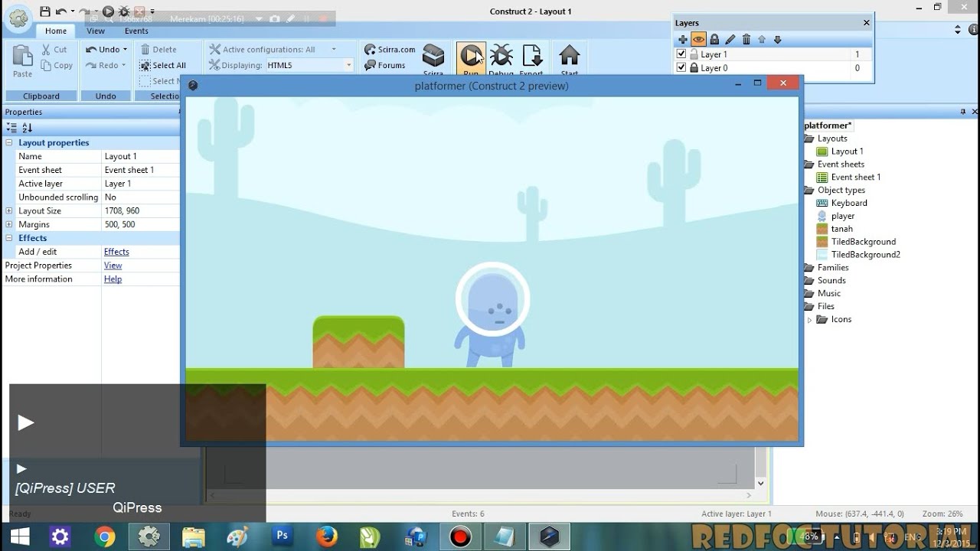Open Google Chrome from the taskbar

pos(105,536)
